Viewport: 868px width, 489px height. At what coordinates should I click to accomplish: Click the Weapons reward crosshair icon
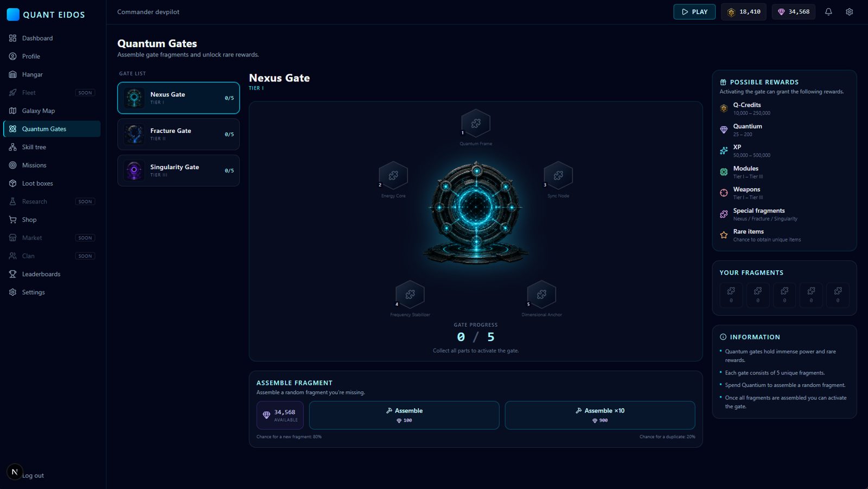click(724, 193)
